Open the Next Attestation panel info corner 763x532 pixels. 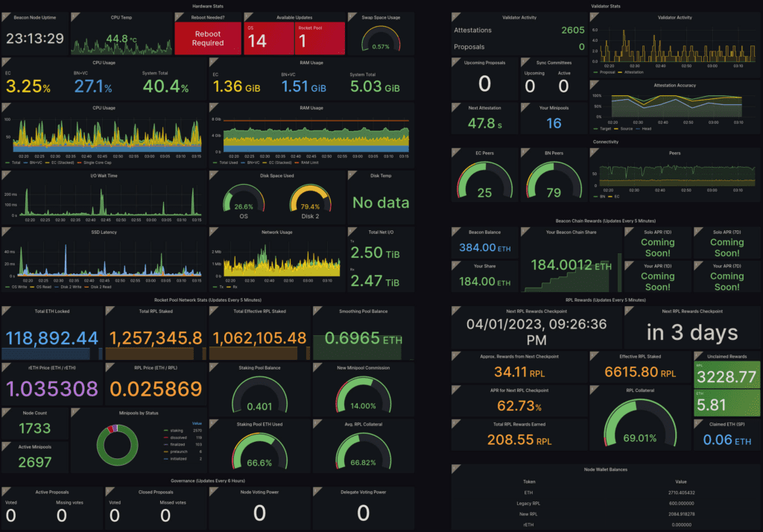pos(455,107)
